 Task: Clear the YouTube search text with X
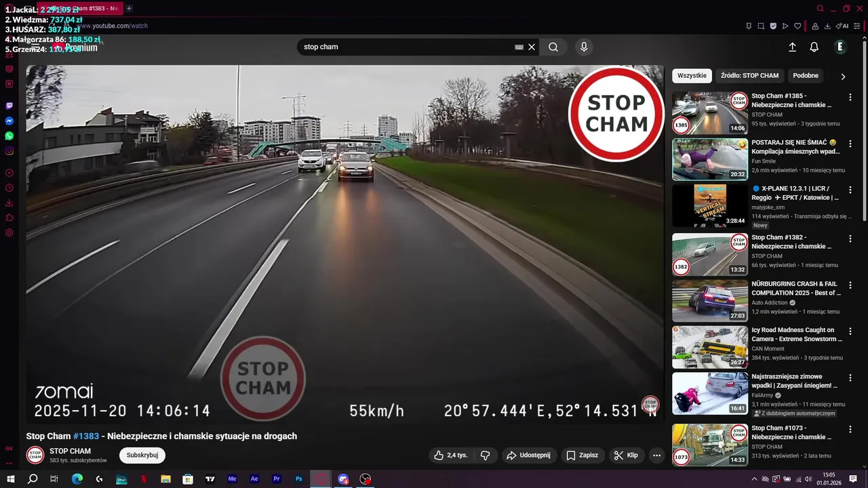(532, 47)
